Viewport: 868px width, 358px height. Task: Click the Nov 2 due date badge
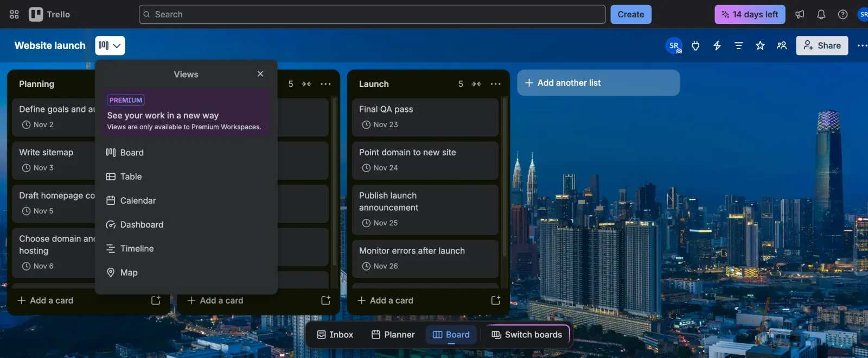pyautogui.click(x=37, y=124)
